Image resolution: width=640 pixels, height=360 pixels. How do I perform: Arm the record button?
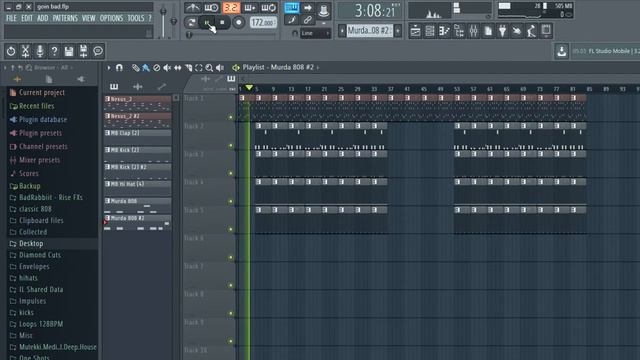point(239,22)
